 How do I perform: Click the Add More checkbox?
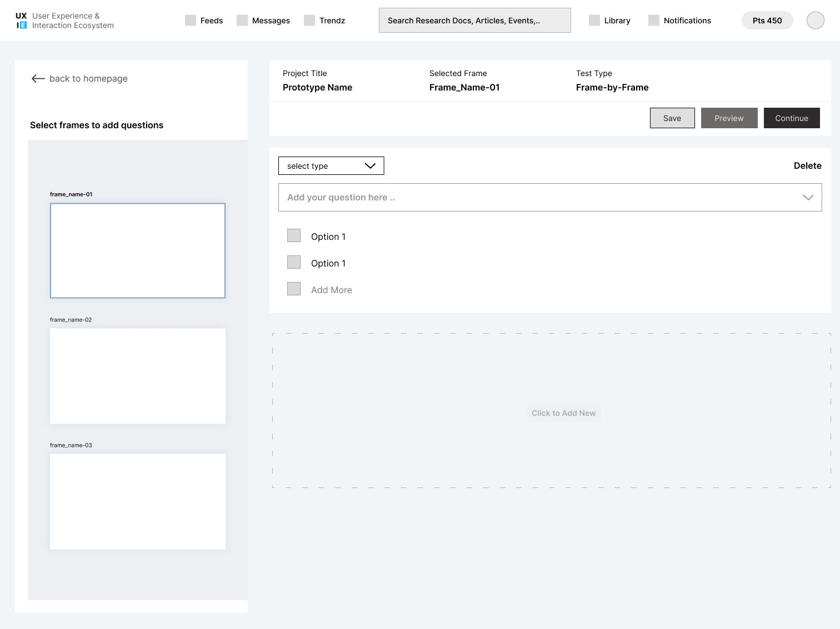[x=294, y=289]
